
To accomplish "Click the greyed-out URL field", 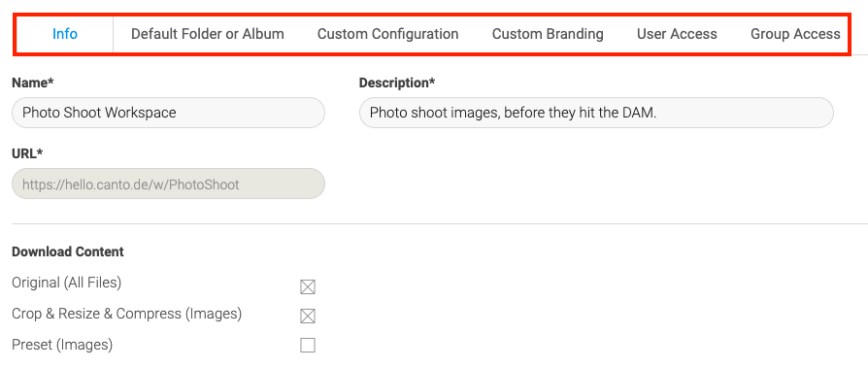I will point(168,184).
